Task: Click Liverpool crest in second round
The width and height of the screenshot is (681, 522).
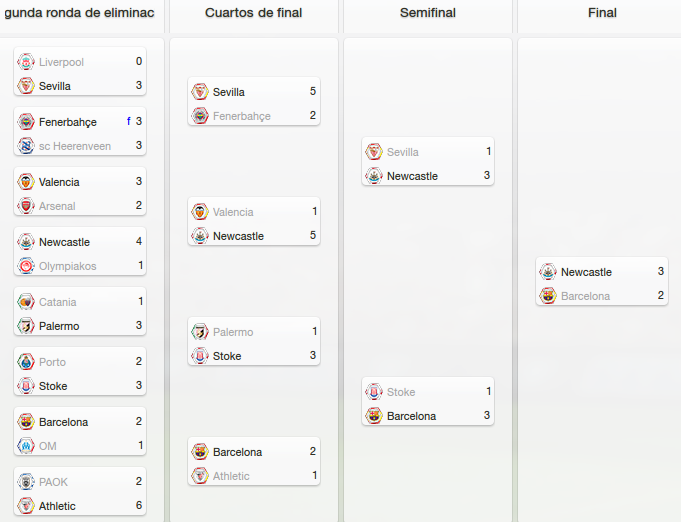Action: point(26,62)
